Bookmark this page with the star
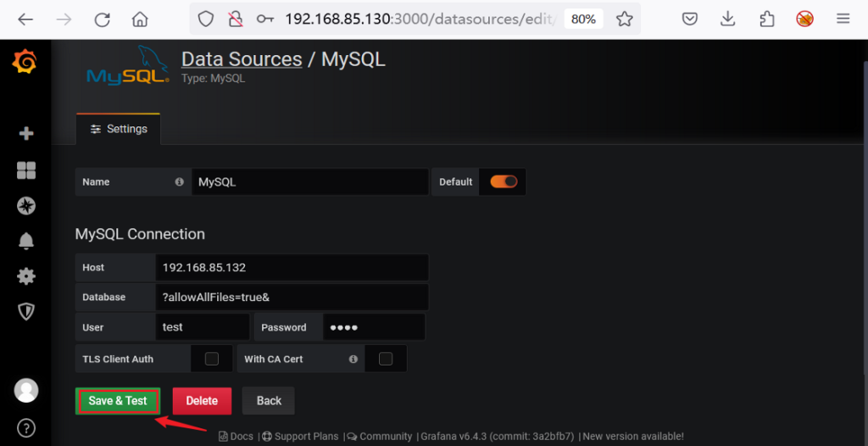868x446 pixels. click(x=625, y=20)
